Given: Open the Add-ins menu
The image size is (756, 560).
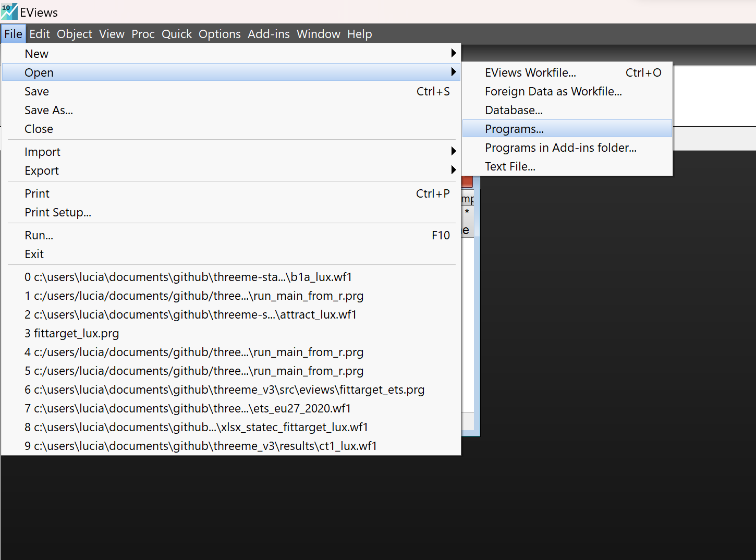Looking at the screenshot, I should (x=269, y=34).
